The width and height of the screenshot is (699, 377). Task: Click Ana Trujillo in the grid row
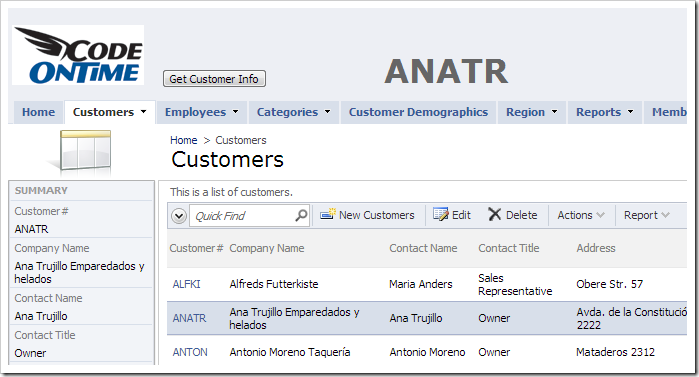pos(416,318)
